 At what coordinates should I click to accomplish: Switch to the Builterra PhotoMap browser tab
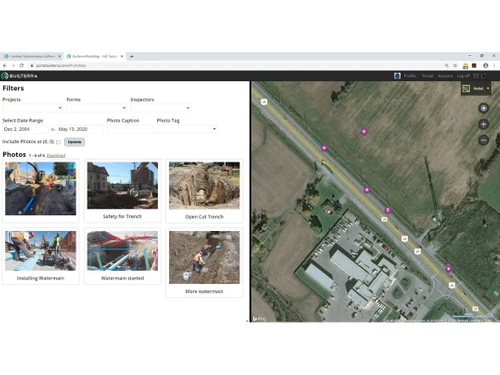tap(94, 56)
